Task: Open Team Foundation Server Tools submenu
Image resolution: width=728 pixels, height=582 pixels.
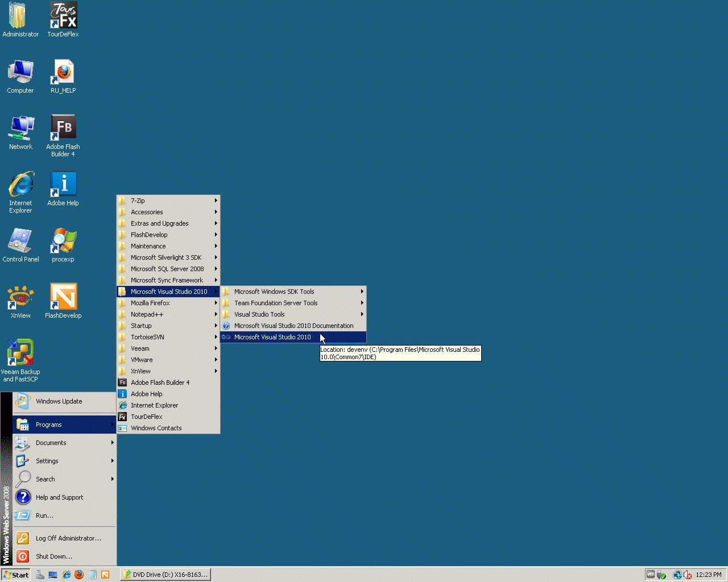Action: point(293,303)
